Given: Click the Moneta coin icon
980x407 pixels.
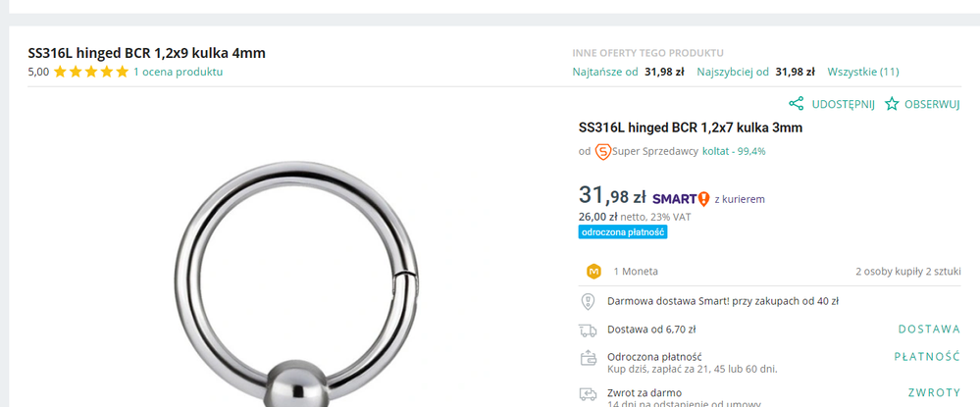Looking at the screenshot, I should pyautogui.click(x=593, y=271).
